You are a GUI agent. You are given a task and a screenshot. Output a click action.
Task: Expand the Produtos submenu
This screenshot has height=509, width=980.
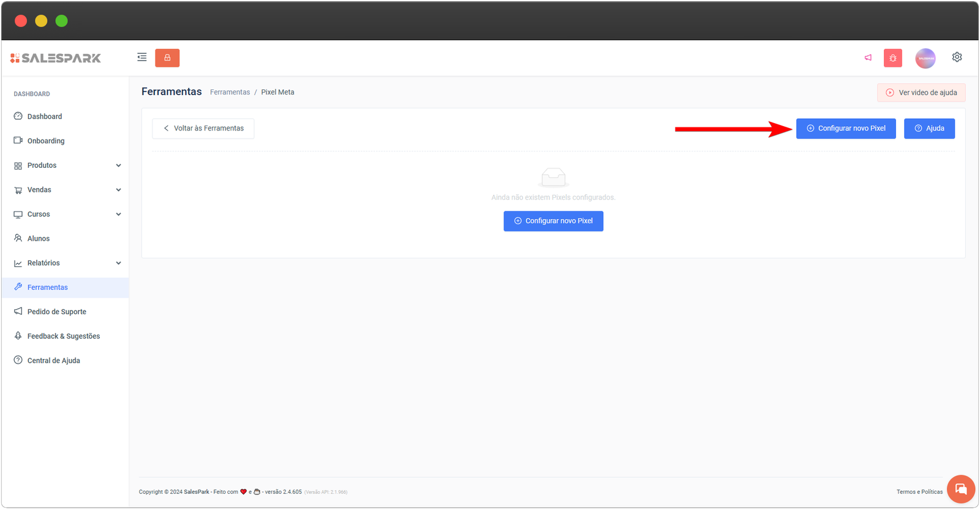(x=118, y=165)
